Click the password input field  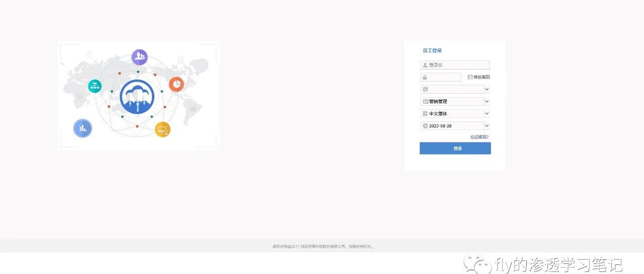pos(441,77)
